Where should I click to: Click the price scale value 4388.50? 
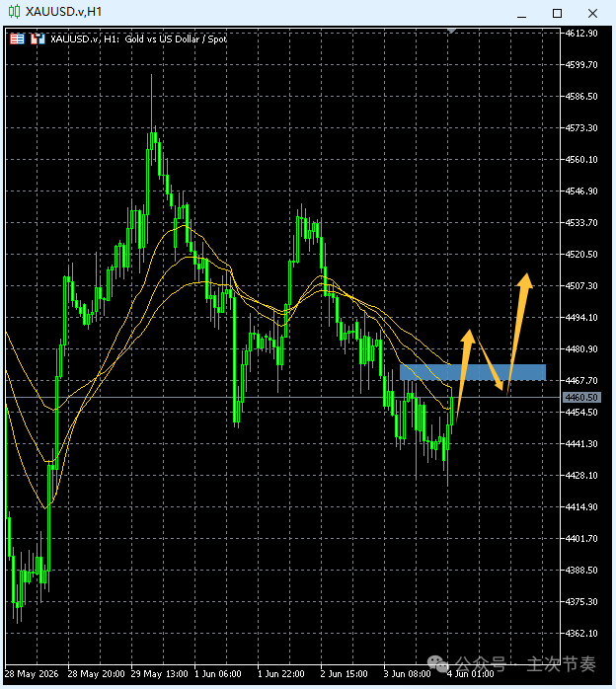pos(581,571)
